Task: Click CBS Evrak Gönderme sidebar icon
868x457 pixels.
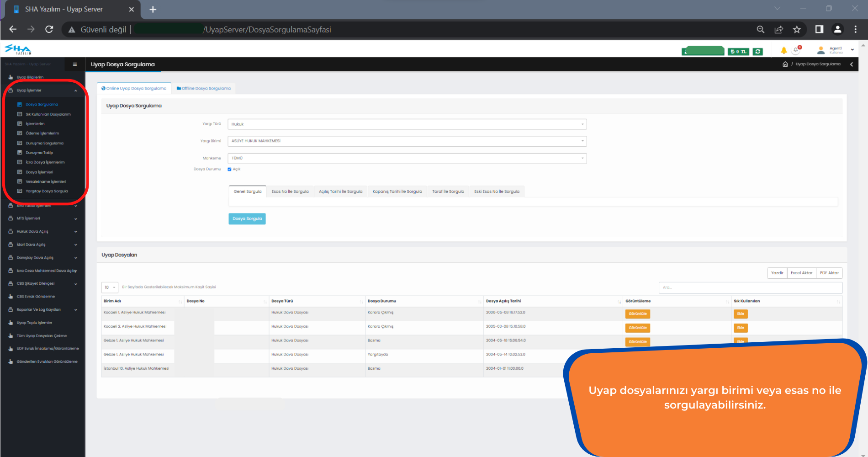Action: pyautogui.click(x=11, y=297)
